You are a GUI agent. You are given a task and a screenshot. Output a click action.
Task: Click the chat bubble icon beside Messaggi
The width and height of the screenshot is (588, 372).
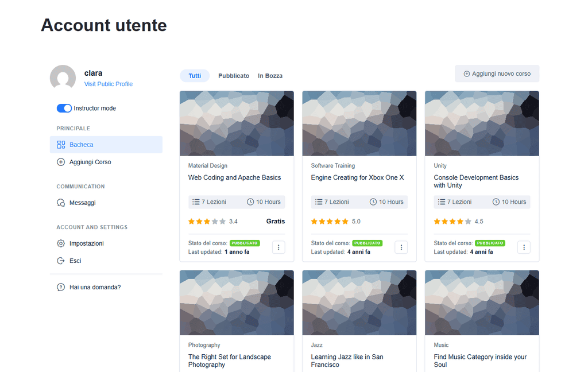[61, 203]
